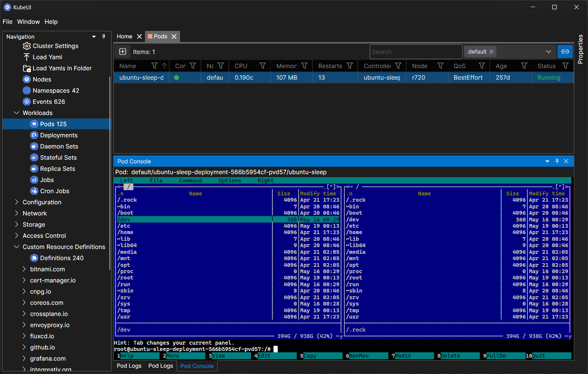Open the Command menu in Midnight Commander
588x374 pixels.
tap(190, 180)
